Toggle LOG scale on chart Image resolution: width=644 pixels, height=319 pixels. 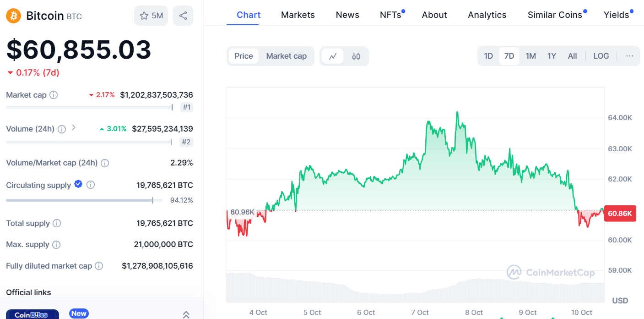601,56
